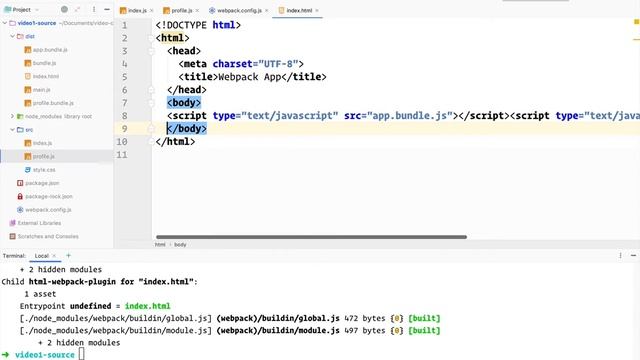
Task: Select profile.js under src in tree
Action: point(43,156)
